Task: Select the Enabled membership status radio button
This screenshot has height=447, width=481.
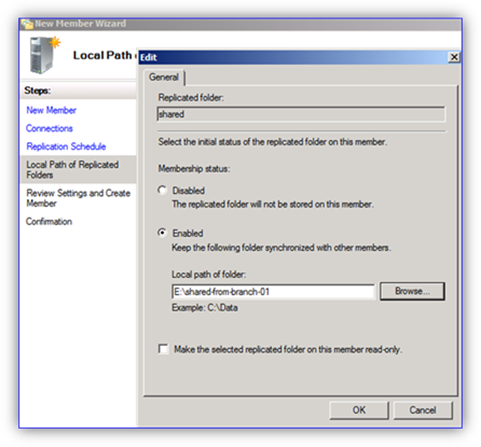Action: 162,233
